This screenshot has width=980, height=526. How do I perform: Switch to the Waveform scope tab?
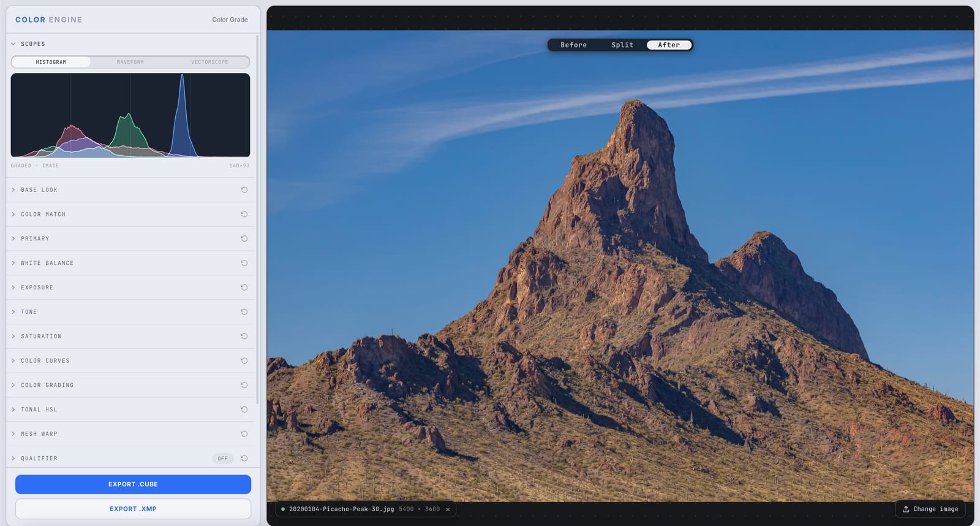(130, 62)
